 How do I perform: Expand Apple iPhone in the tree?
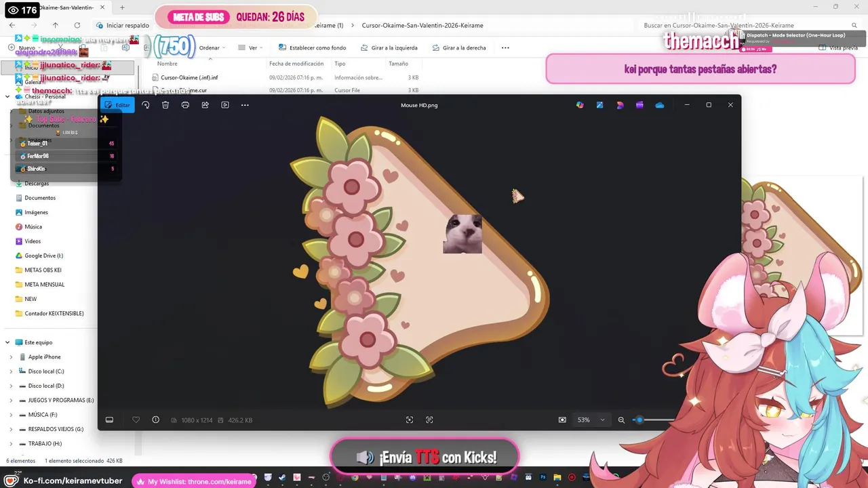tap(11, 357)
